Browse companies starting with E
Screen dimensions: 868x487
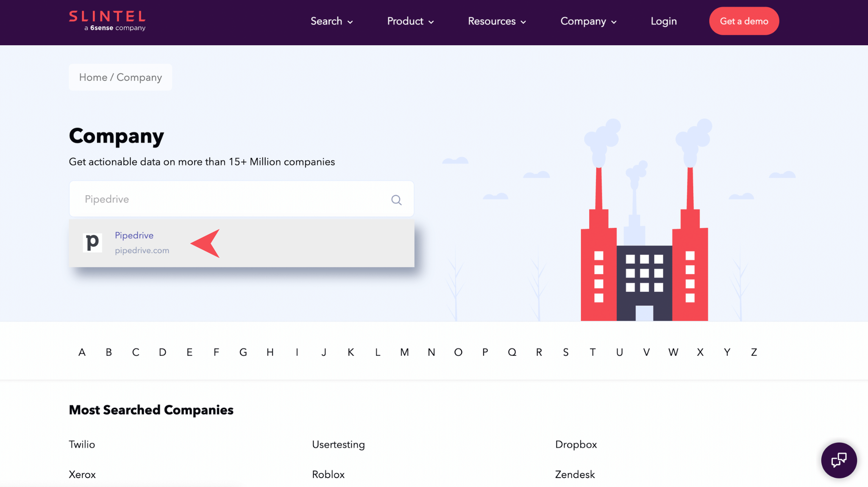pos(189,352)
